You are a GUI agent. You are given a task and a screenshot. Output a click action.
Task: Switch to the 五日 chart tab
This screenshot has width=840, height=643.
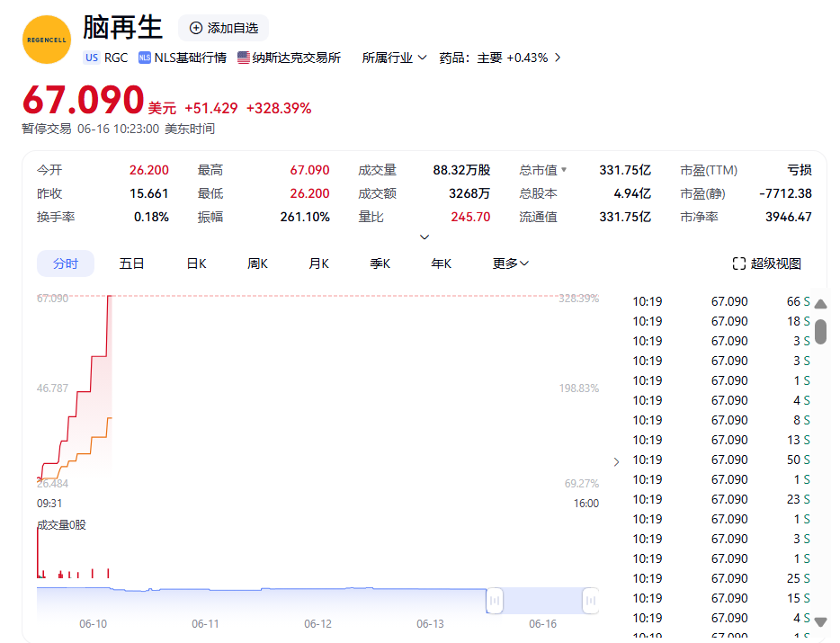[x=132, y=263]
